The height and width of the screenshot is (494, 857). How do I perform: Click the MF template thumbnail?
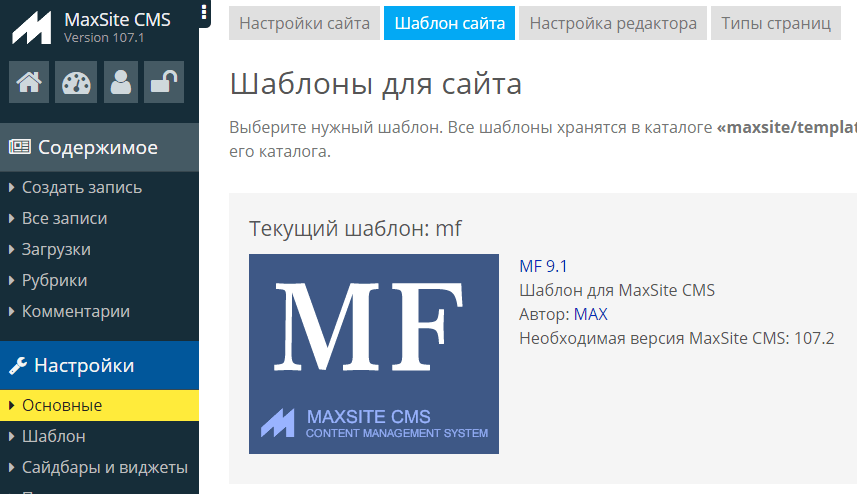(x=373, y=354)
